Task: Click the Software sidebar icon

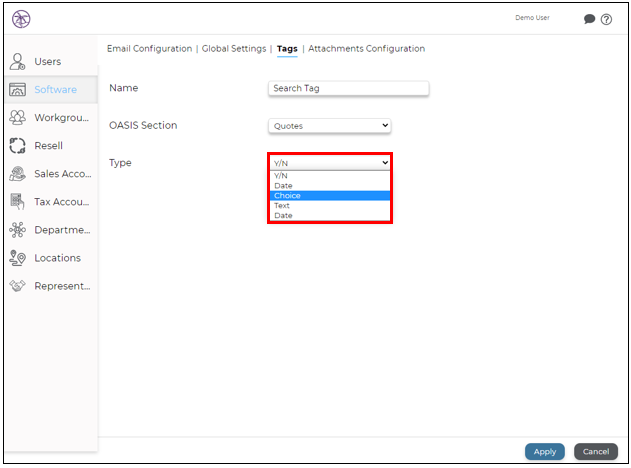Action: point(17,89)
